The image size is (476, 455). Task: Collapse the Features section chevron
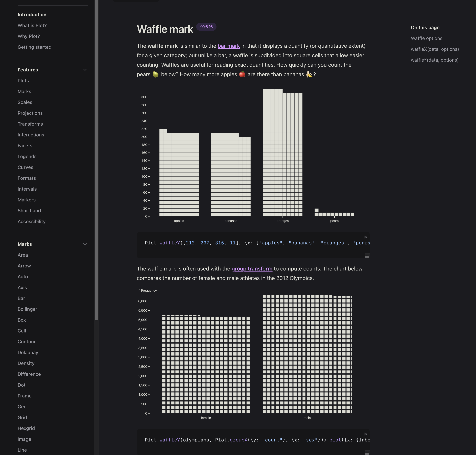point(85,70)
